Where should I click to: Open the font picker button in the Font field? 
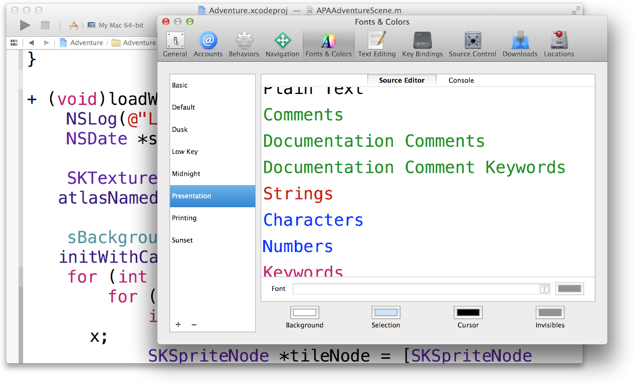544,289
